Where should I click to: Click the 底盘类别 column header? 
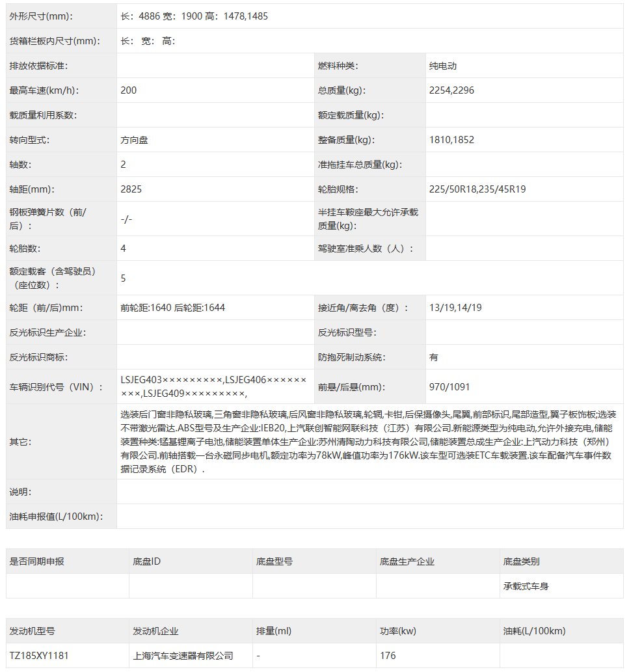point(522,561)
